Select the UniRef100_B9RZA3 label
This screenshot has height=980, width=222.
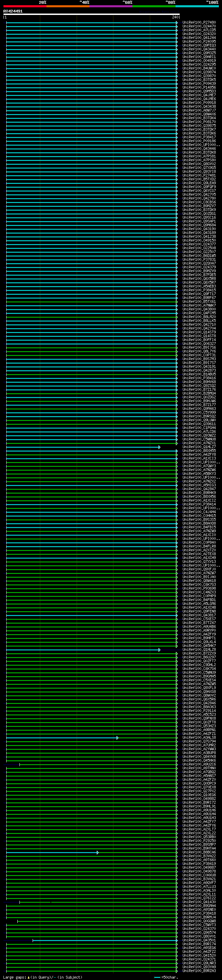(199, 971)
